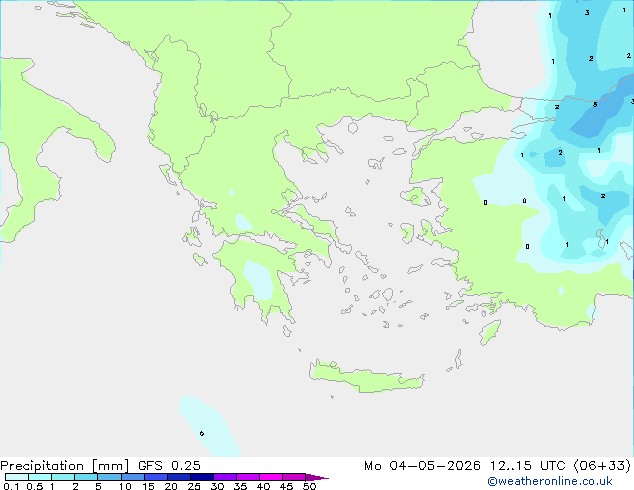Image resolution: width=634 pixels, height=490 pixels.
Task: Click the 'GFS 0.25' model label
Action: [x=169, y=465]
